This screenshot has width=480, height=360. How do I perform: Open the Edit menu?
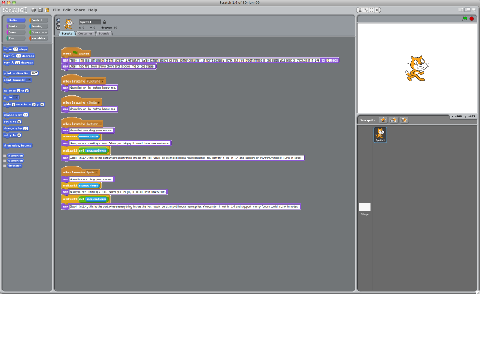(67, 10)
